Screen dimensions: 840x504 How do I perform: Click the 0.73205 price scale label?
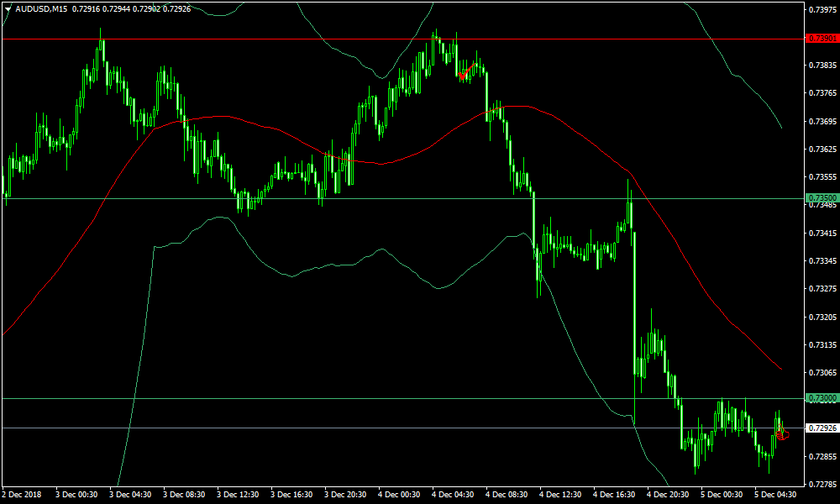822,318
